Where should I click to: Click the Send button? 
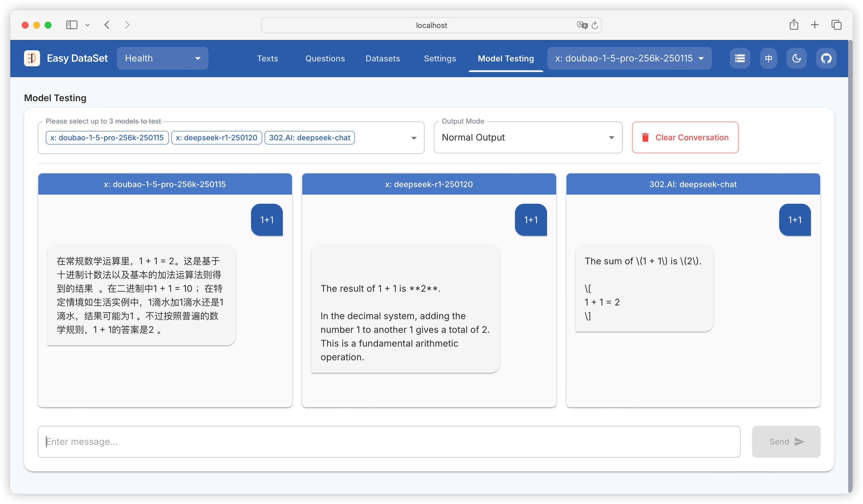(786, 441)
